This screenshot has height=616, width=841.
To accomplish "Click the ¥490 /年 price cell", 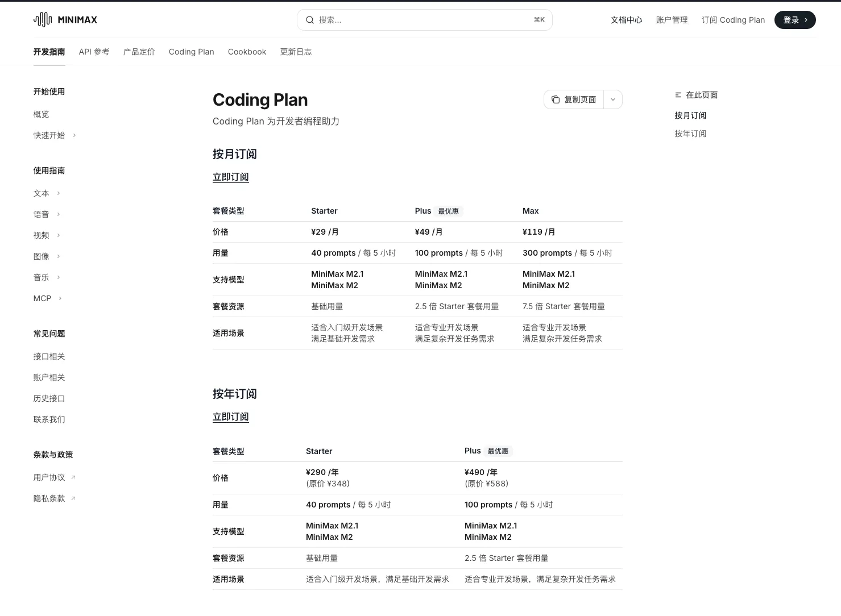I will 481,472.
